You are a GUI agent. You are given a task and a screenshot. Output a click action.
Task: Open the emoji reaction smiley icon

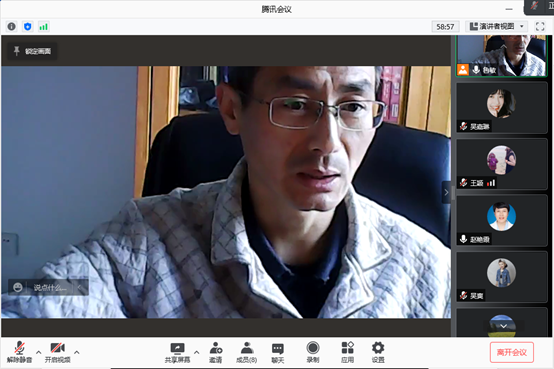18,287
